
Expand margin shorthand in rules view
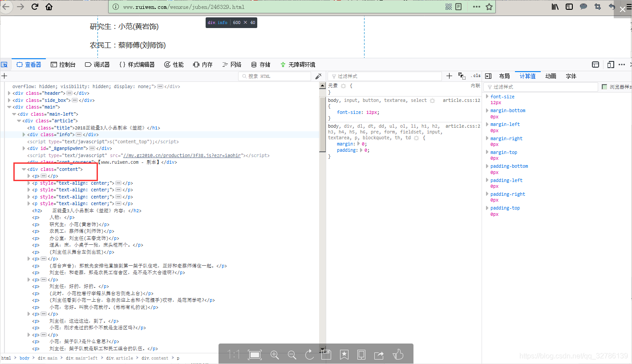pos(360,144)
